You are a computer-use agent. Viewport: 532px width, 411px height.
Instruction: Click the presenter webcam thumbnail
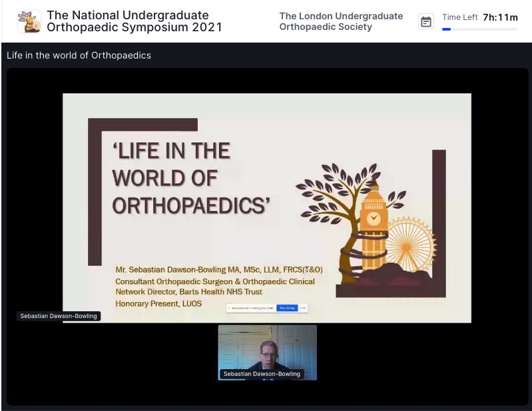point(268,352)
